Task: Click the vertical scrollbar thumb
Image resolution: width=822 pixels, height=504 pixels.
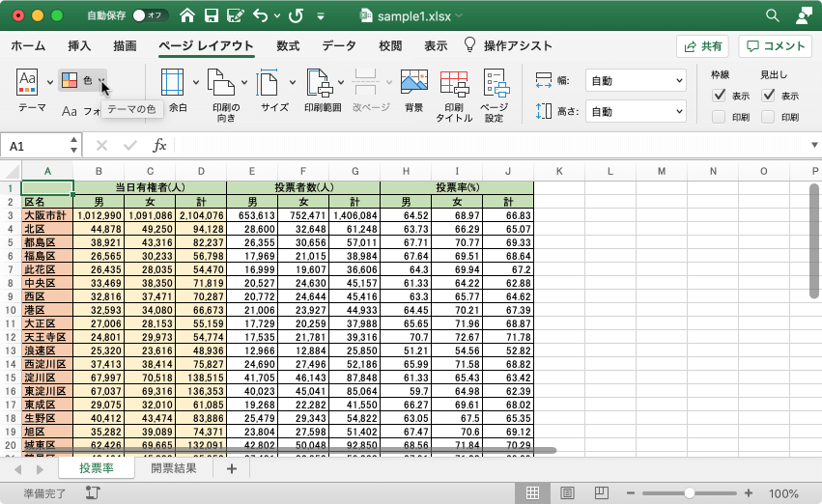Action: pyautogui.click(x=814, y=241)
